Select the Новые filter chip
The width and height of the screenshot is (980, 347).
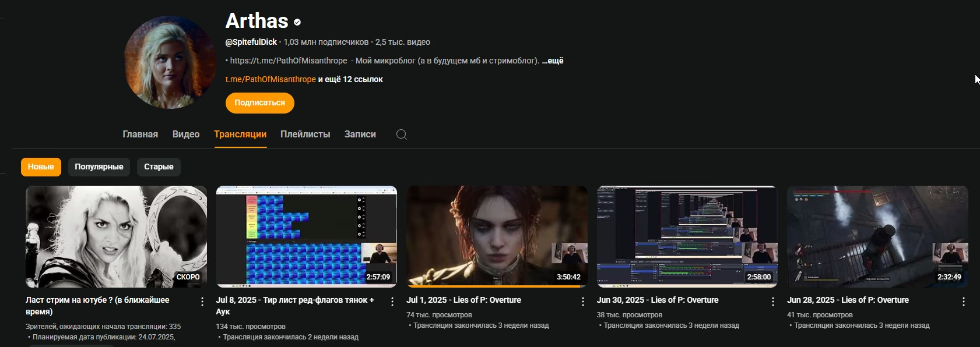tap(41, 167)
